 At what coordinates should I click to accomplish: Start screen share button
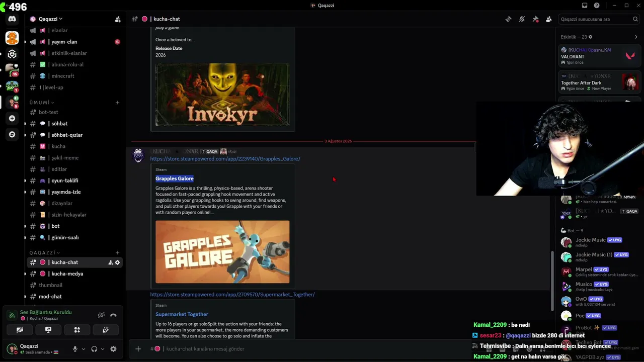coord(48,330)
